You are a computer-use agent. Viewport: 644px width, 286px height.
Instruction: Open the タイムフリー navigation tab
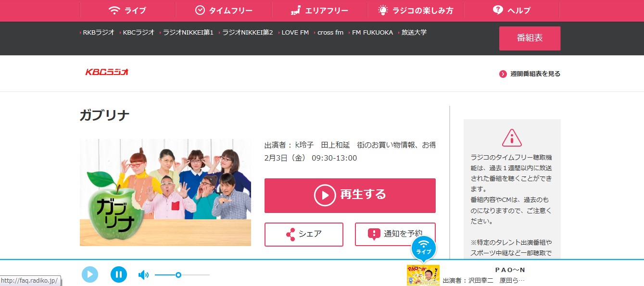224,10
